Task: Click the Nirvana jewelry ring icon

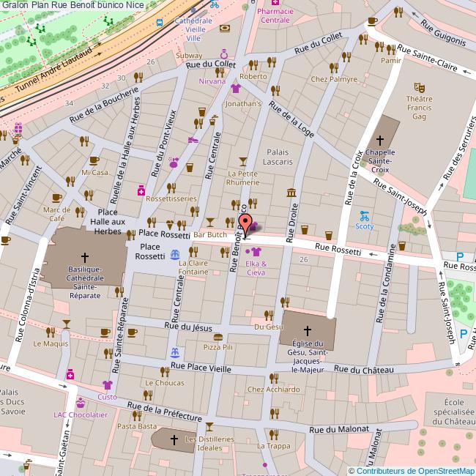Action: click(223, 53)
